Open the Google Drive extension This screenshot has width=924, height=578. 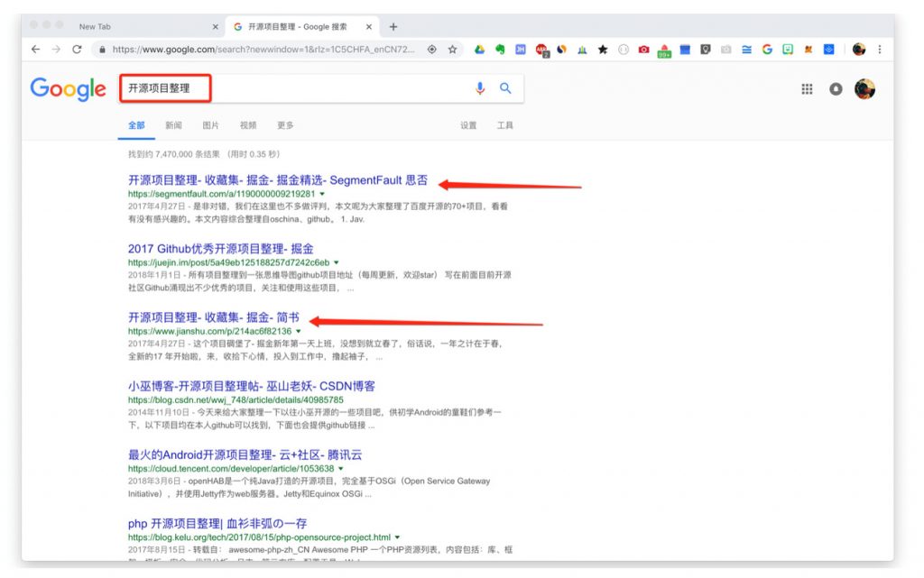pyautogui.click(x=480, y=50)
